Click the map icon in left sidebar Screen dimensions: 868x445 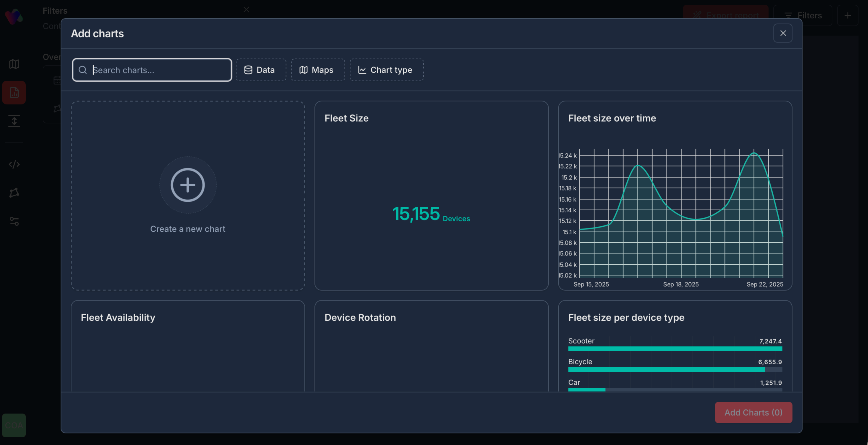14,64
